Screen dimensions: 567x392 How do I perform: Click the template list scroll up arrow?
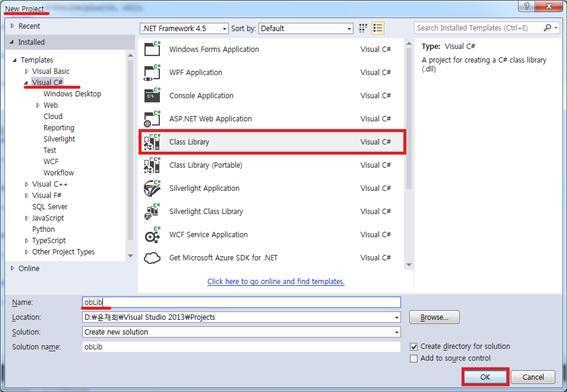point(409,44)
